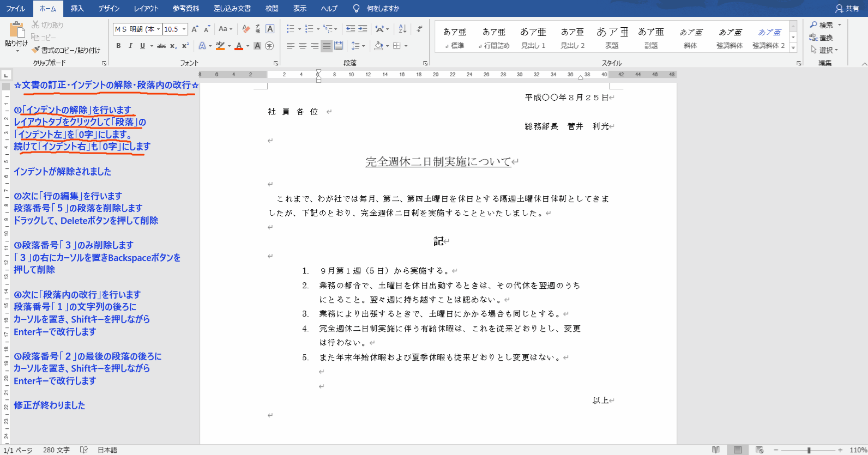868x455 pixels.
Task: Open the font size dropdown showing 10.5
Action: [184, 29]
